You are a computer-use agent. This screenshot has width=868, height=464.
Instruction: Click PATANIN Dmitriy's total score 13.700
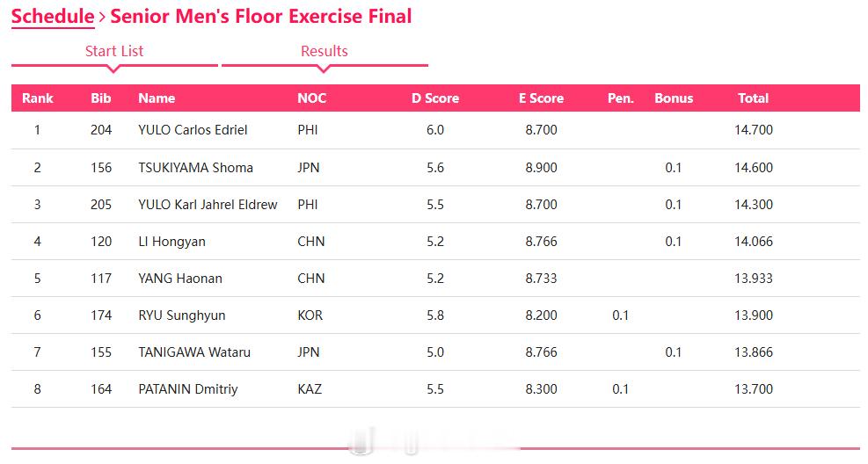click(x=754, y=389)
